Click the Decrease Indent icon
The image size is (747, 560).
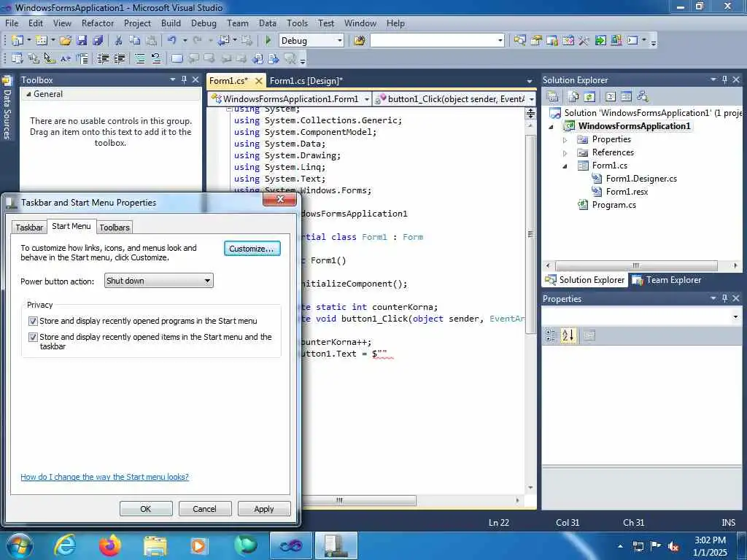[103, 58]
